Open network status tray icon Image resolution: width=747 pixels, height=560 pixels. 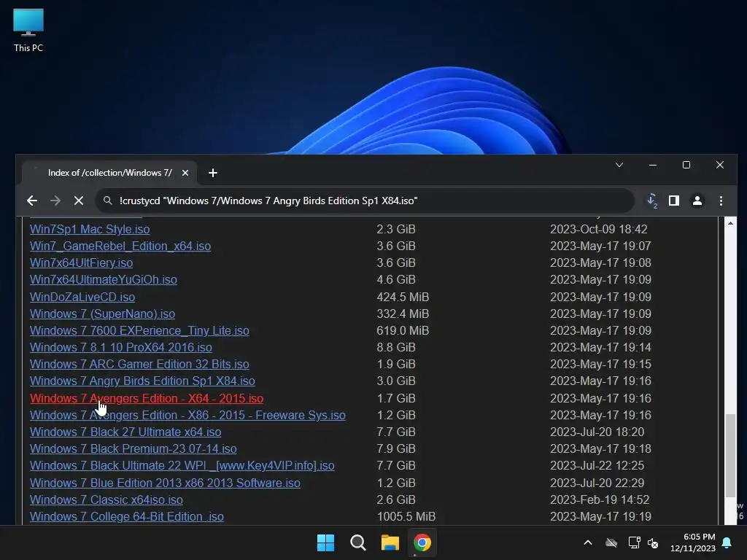634,542
